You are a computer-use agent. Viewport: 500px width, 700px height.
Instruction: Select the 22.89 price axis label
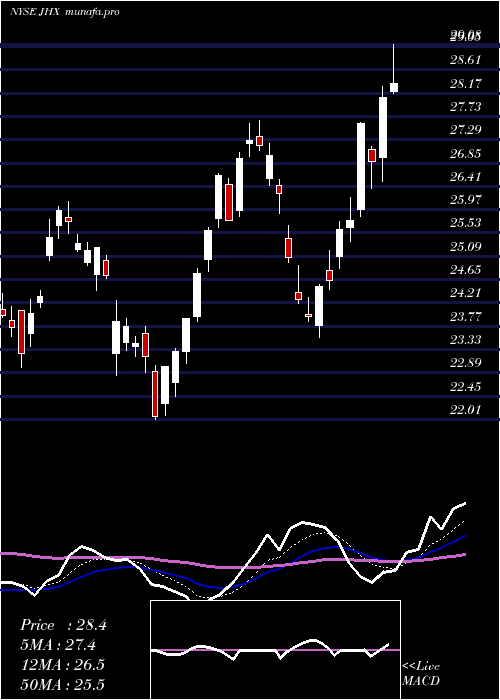[465, 362]
